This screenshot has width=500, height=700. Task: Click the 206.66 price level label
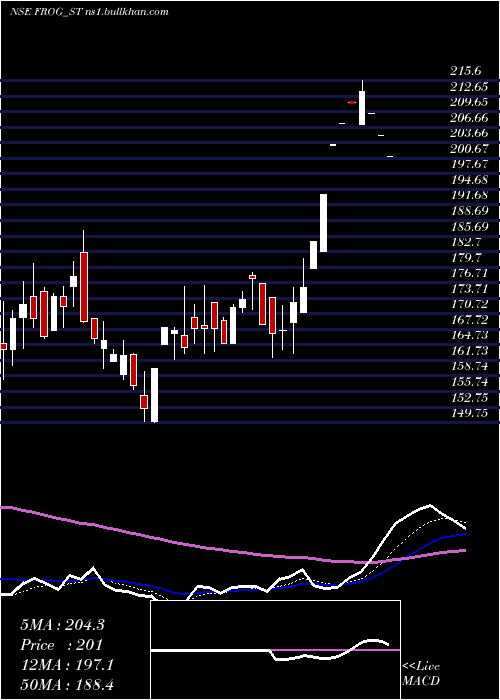[x=469, y=118]
